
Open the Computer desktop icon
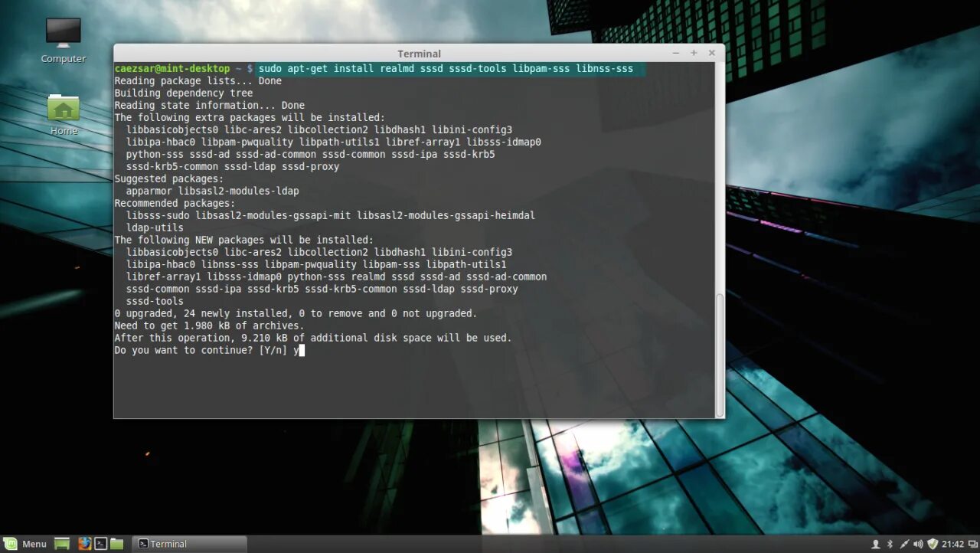(63, 40)
